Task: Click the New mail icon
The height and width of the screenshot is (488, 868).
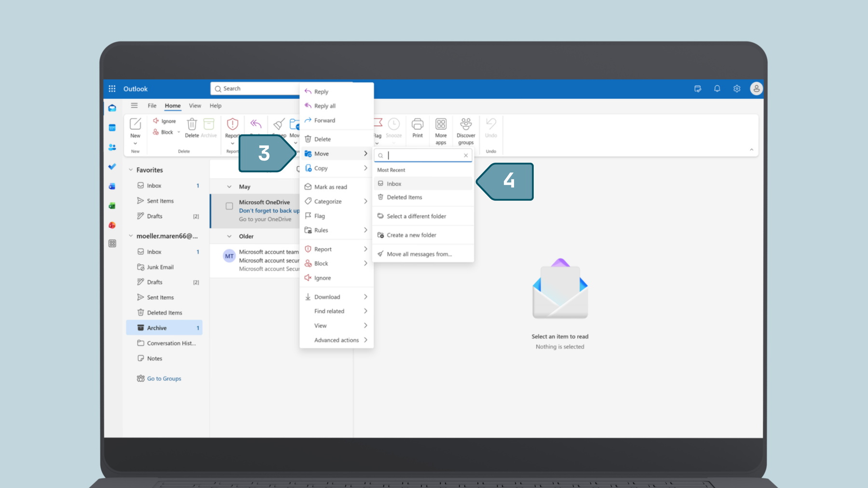Action: (136, 124)
